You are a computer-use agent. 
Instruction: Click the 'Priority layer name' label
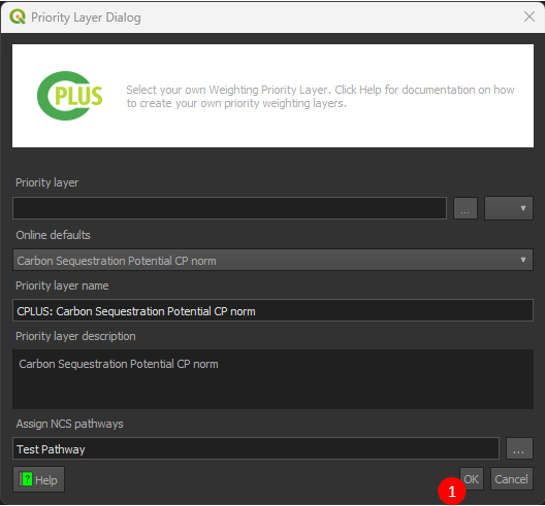coord(62,286)
